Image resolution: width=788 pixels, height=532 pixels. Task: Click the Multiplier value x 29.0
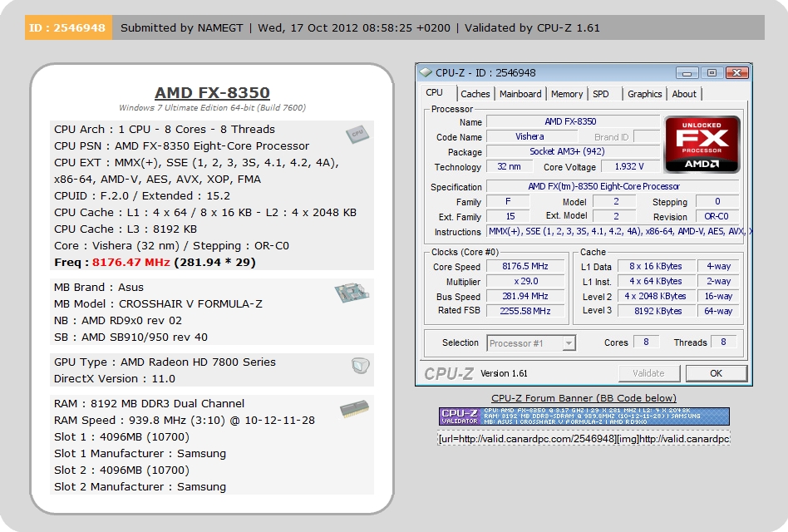click(525, 281)
